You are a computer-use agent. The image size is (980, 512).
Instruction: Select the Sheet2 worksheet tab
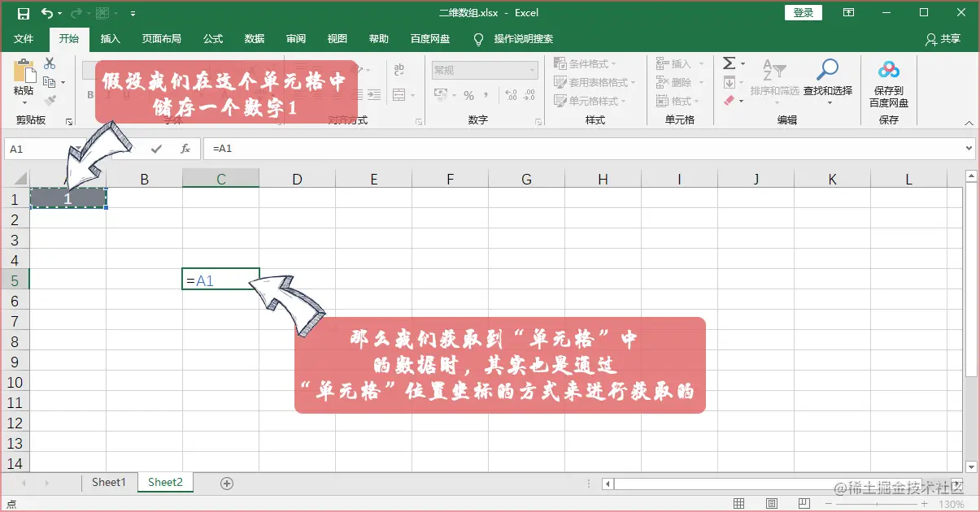pyautogui.click(x=165, y=482)
